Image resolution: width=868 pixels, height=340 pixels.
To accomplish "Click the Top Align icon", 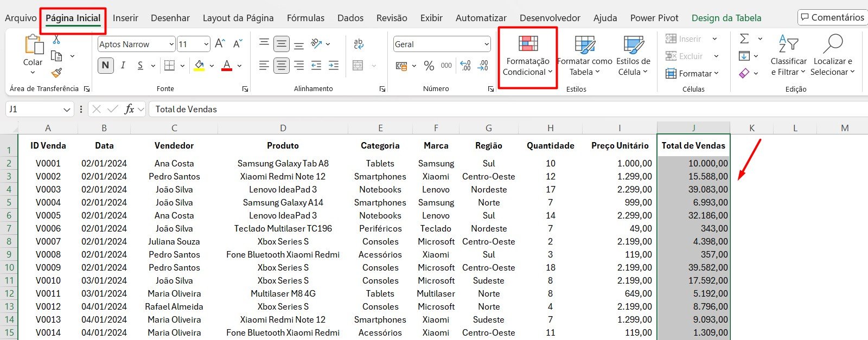I will [x=264, y=43].
